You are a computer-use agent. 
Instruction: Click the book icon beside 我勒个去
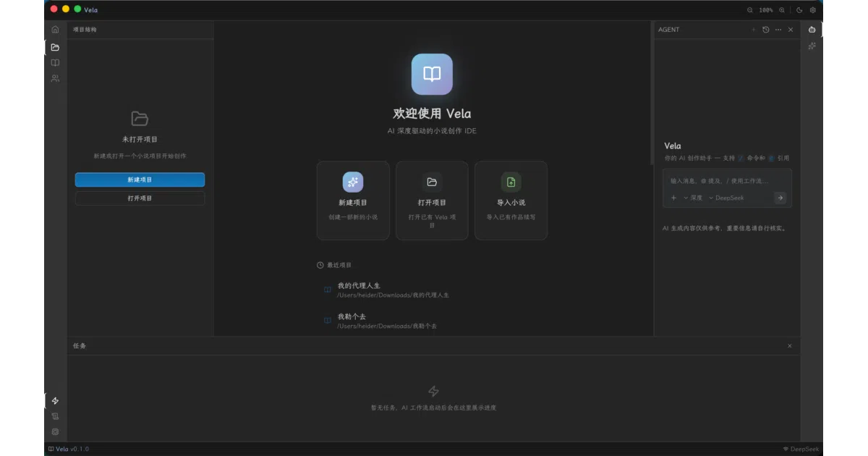tap(328, 321)
